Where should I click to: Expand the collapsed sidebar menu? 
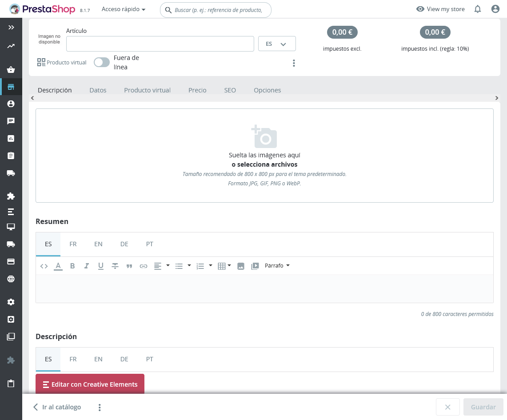point(11,28)
